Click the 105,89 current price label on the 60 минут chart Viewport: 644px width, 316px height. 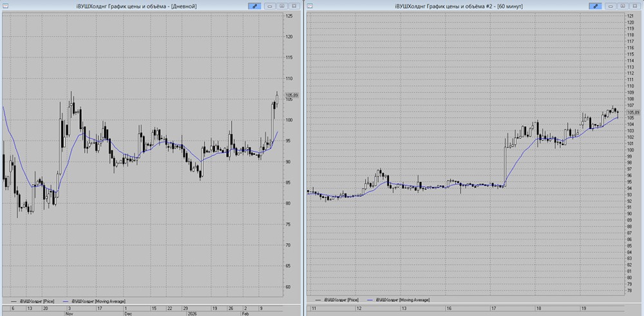tap(633, 112)
